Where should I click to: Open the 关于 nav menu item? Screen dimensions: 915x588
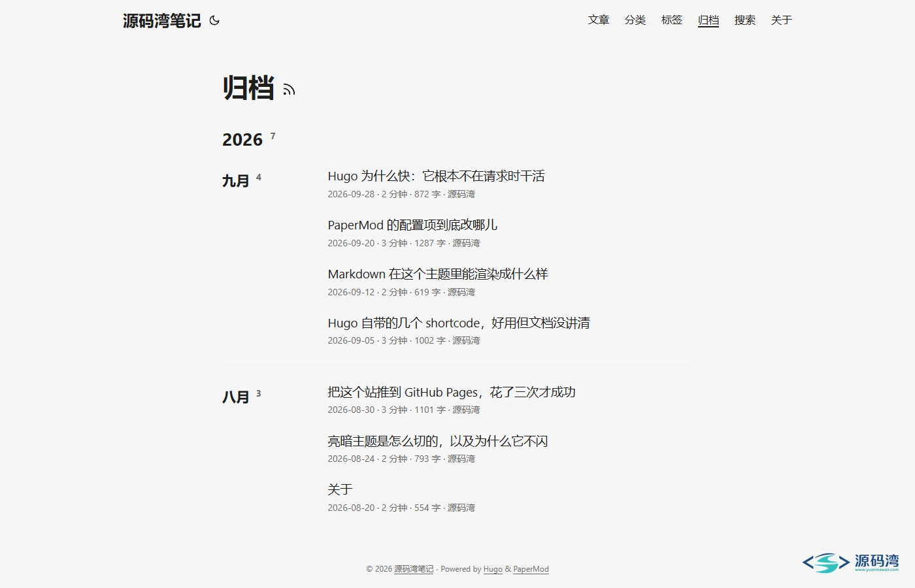point(782,20)
